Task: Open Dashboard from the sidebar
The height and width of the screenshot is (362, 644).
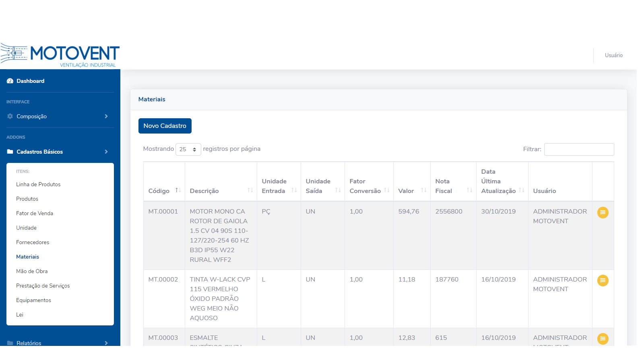Action: coord(31,81)
